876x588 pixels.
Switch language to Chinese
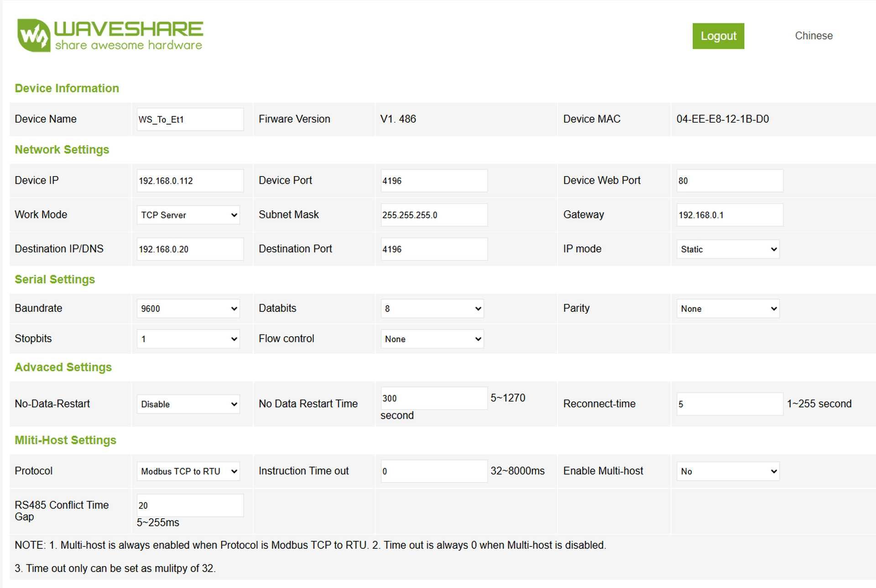[x=813, y=36]
